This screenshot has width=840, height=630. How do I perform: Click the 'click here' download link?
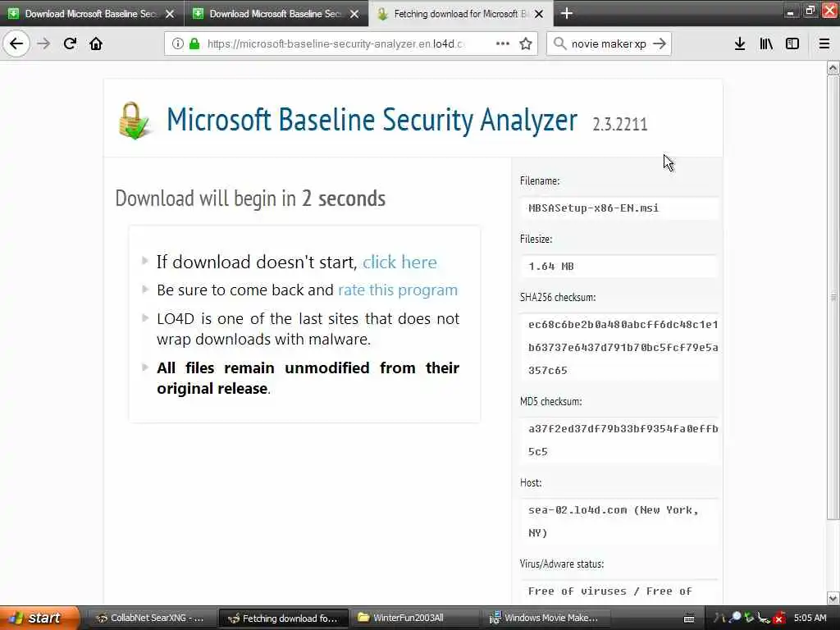coord(399,262)
